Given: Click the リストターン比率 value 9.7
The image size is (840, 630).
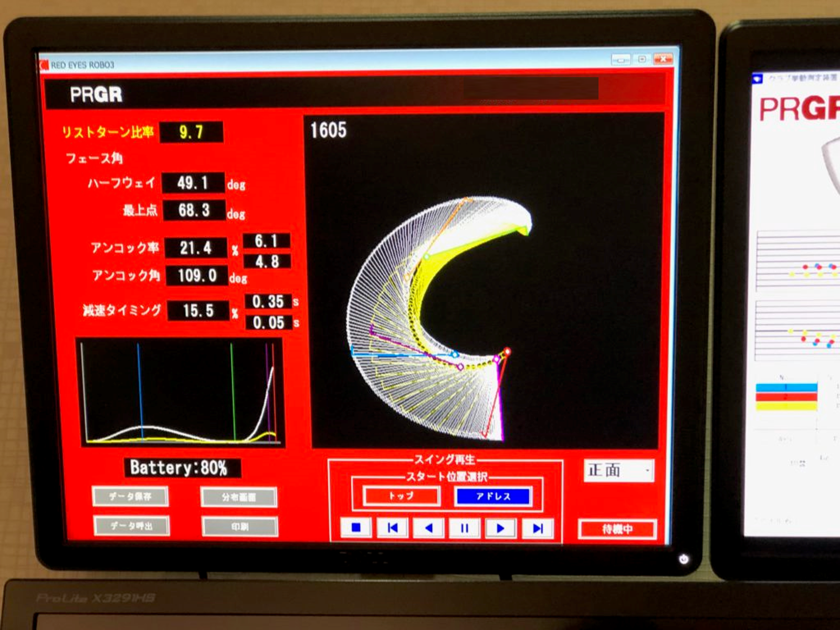Looking at the screenshot, I should coord(191,132).
